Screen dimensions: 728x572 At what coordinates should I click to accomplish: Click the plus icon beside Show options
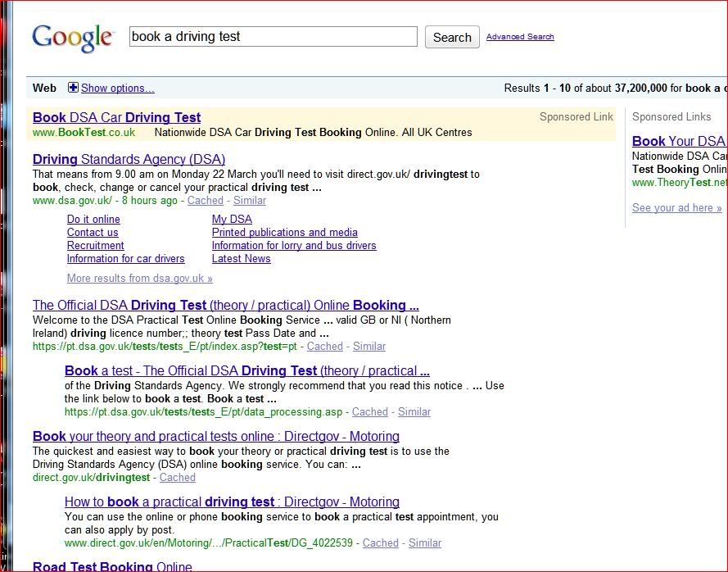pos(73,88)
